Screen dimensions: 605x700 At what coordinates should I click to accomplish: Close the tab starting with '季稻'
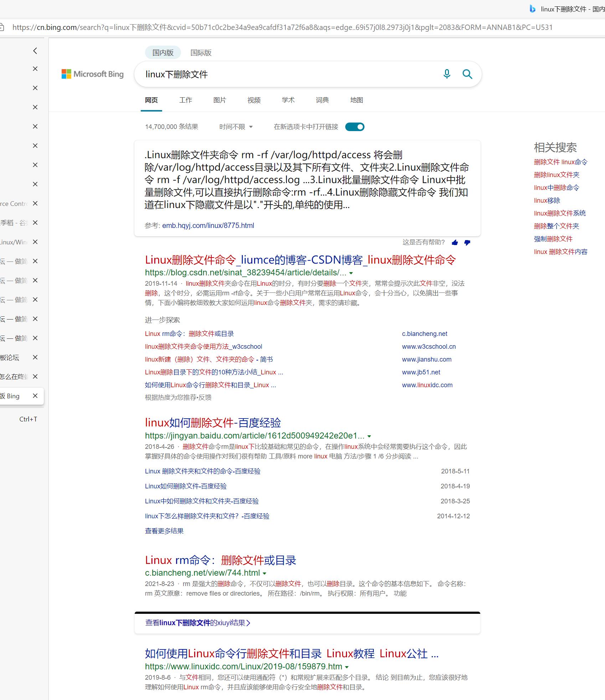(x=35, y=223)
